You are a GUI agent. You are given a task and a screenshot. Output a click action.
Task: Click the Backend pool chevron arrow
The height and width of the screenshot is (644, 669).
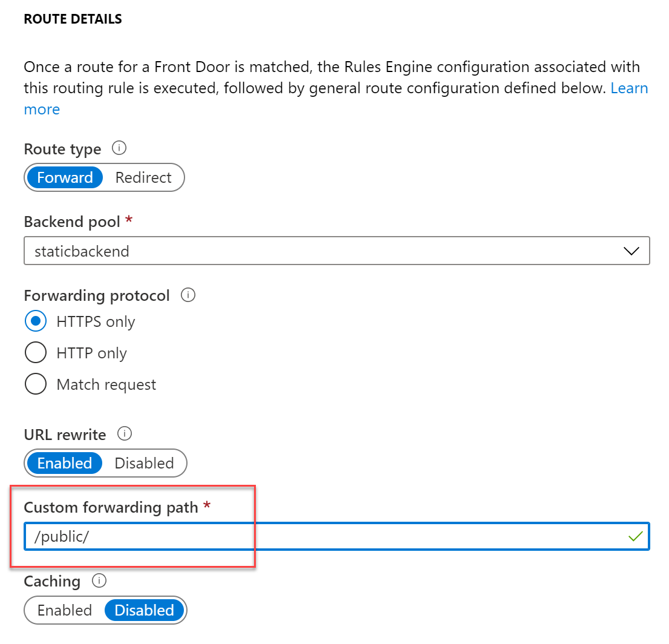pyautogui.click(x=631, y=251)
